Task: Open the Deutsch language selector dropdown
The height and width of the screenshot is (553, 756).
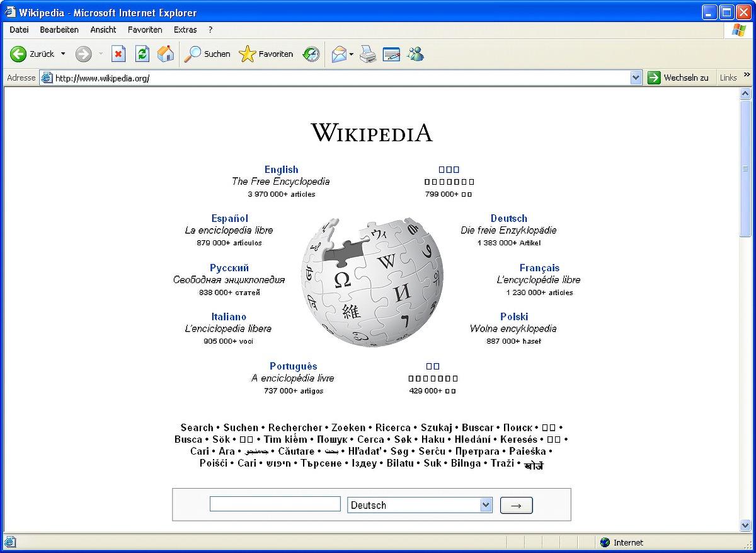Action: coord(486,504)
